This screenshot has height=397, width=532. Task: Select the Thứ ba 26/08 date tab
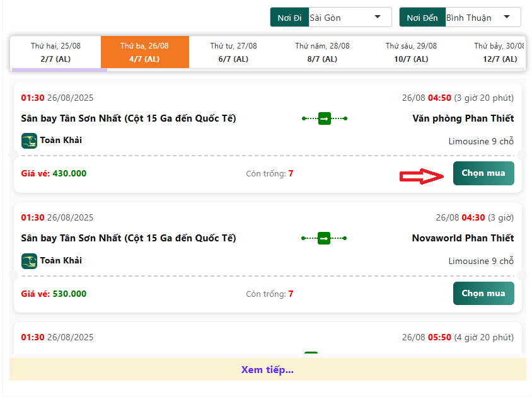[x=144, y=52]
